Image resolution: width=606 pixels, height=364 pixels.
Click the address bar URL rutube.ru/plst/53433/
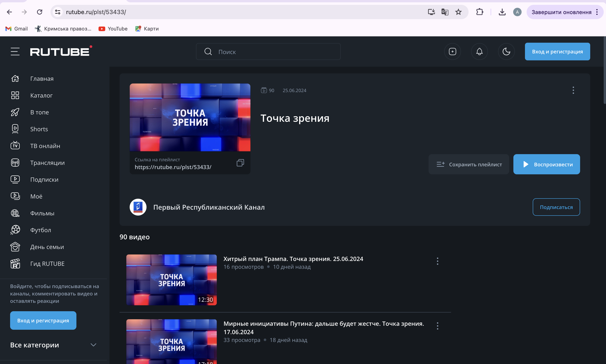click(96, 12)
